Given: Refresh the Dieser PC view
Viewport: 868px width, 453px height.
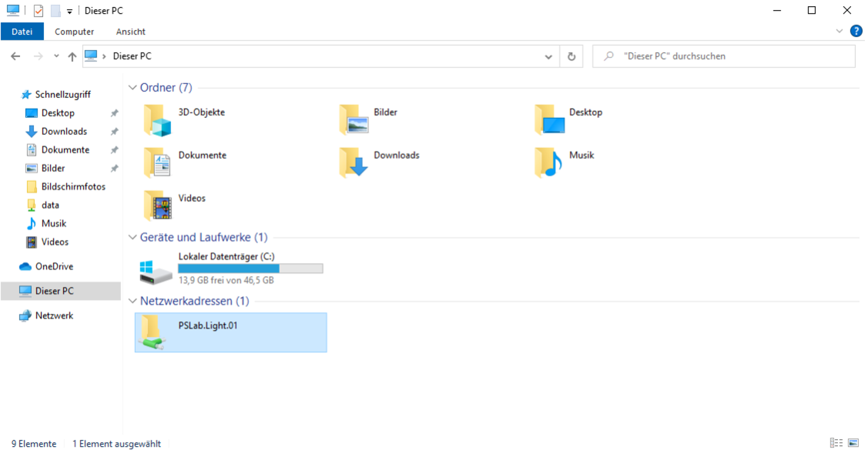Looking at the screenshot, I should [x=571, y=56].
